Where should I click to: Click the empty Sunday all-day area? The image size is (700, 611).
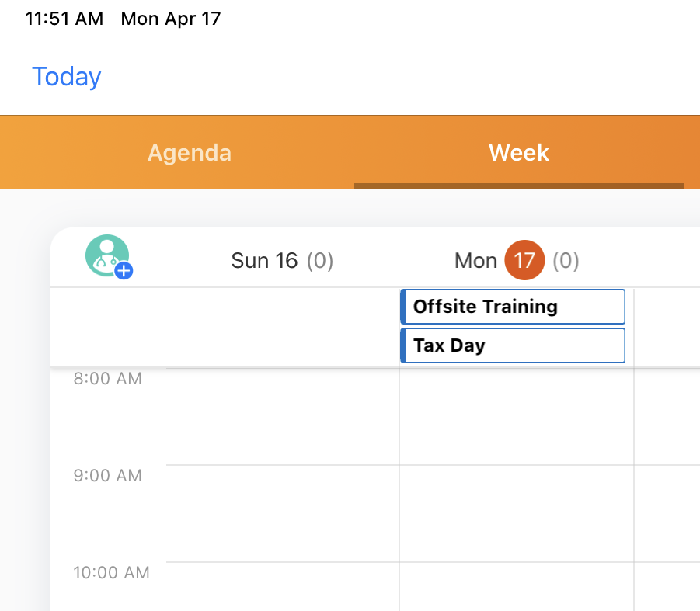(282, 326)
